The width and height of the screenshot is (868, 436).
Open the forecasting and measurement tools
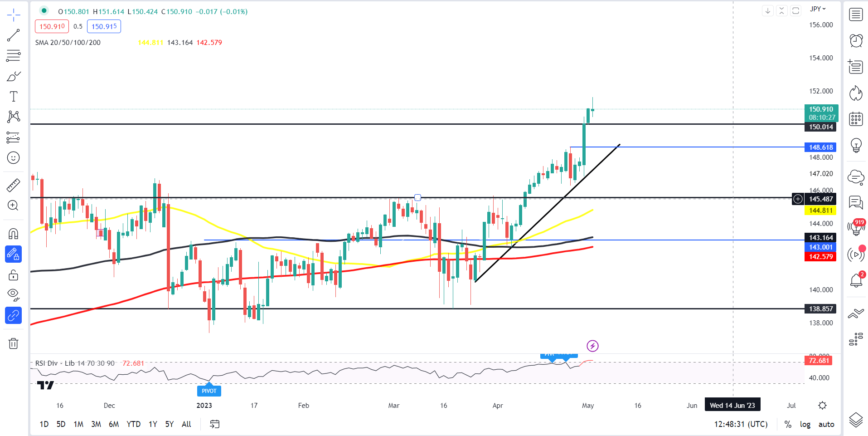tap(14, 137)
